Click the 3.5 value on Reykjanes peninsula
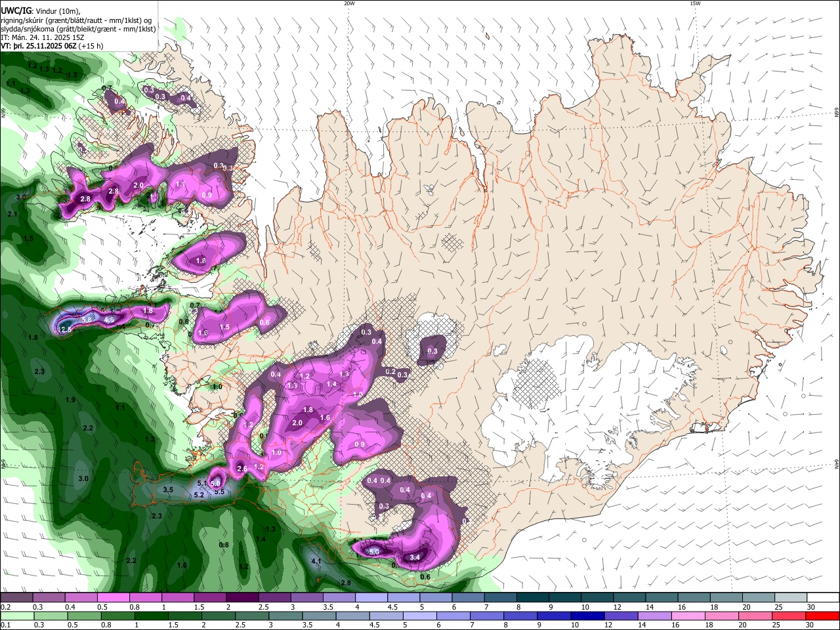The width and height of the screenshot is (840, 630). coord(168,490)
